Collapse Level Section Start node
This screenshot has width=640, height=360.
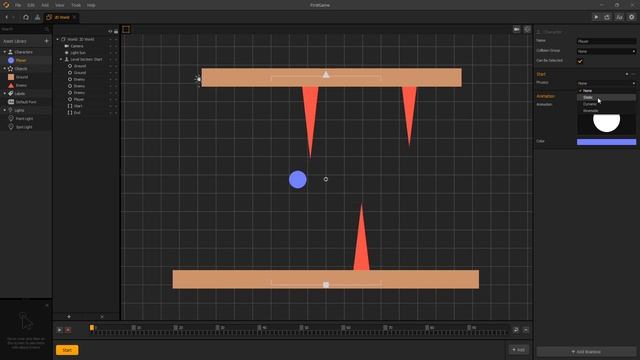click(x=61, y=59)
